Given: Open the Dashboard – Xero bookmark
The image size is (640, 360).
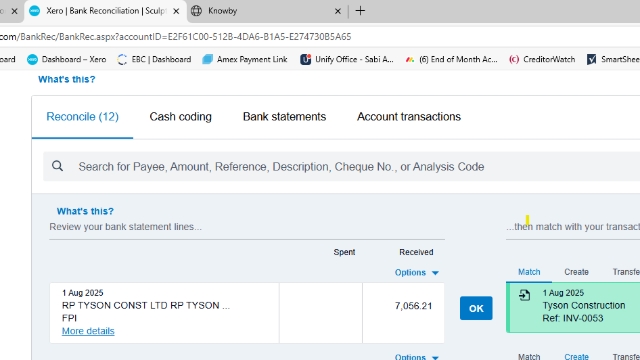Looking at the screenshot, I should tap(67, 60).
